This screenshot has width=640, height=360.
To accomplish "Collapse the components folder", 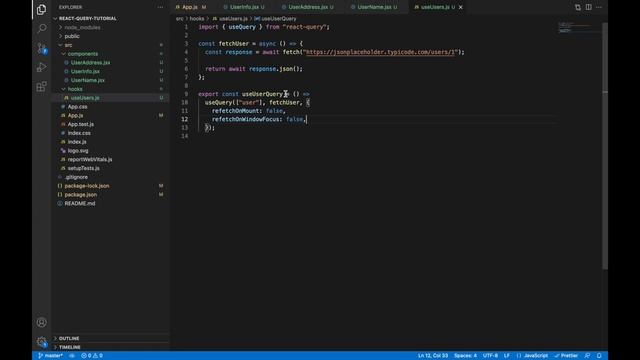I will 82,54.
